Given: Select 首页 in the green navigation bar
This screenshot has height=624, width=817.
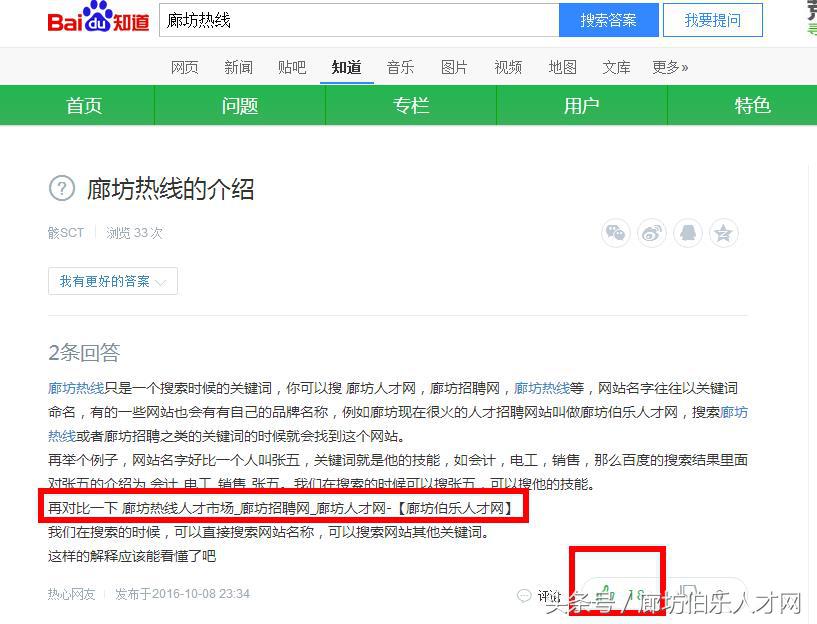Looking at the screenshot, I should [x=83, y=105].
